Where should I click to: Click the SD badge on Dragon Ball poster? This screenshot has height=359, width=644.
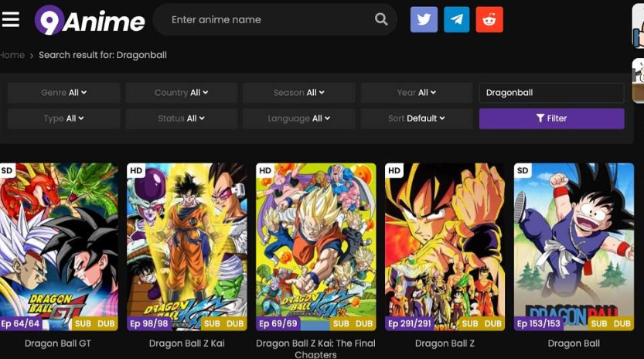click(x=523, y=171)
